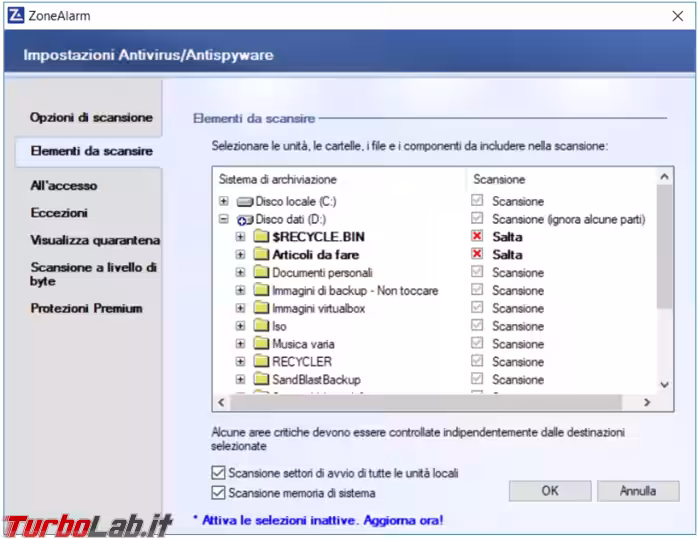Click the ZoneAlarm logo icon in title bar
The height and width of the screenshot is (540, 698).
click(x=16, y=16)
